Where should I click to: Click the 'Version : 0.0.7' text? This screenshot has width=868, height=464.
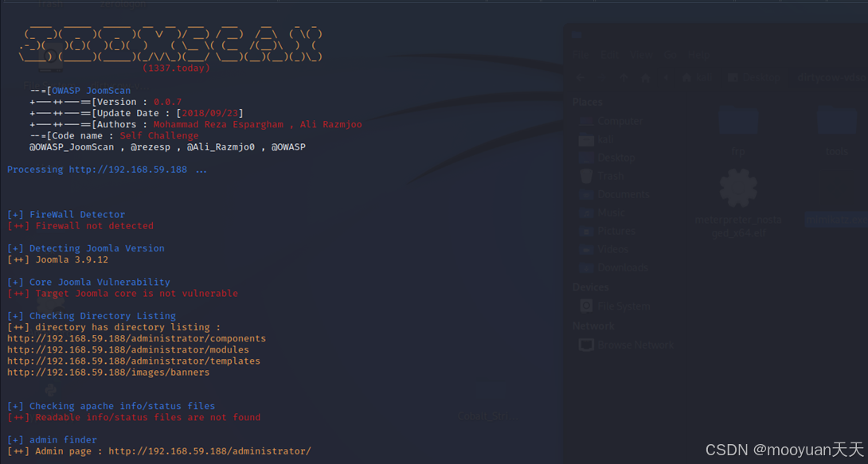point(139,102)
